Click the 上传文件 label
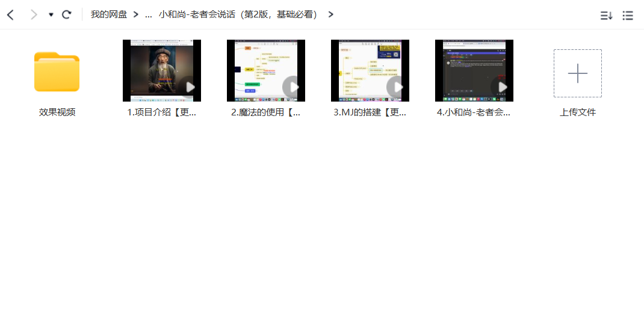Screen dimensions: 644x330 pyautogui.click(x=577, y=112)
